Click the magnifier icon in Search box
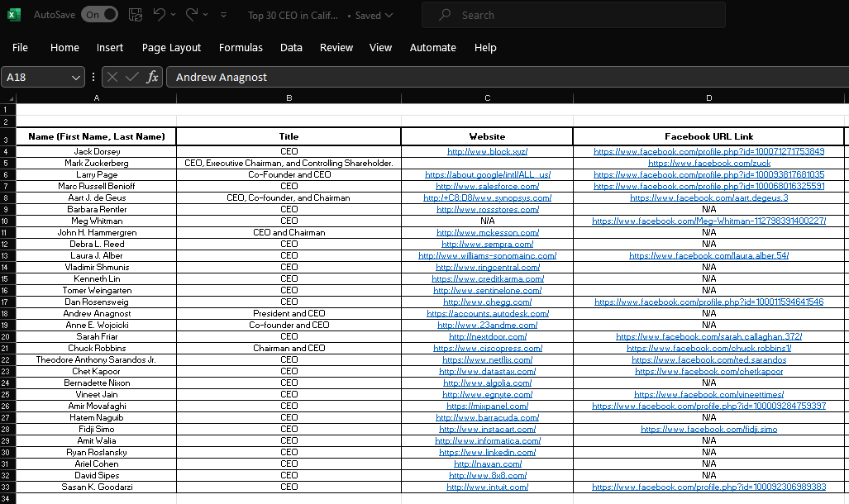This screenshot has height=504, width=849. 445,15
